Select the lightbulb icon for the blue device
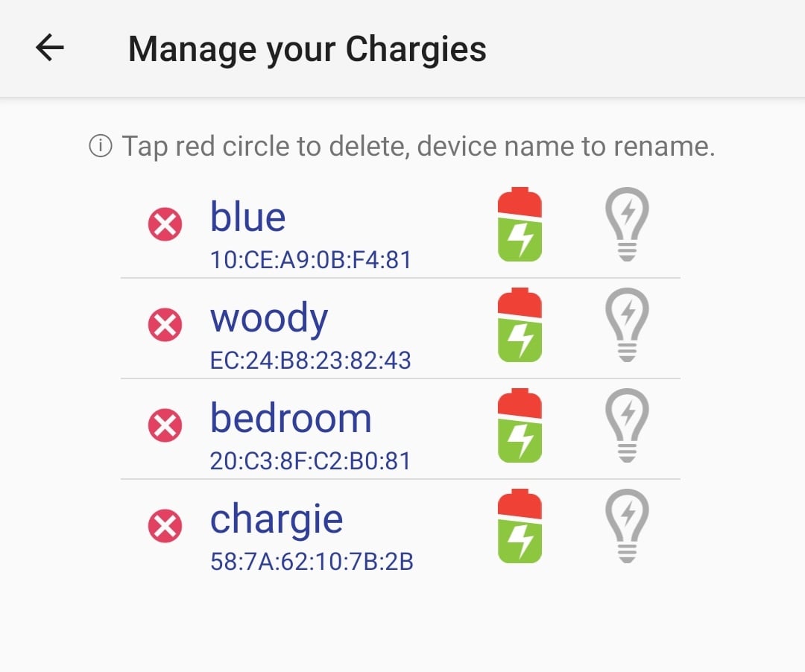This screenshot has height=672, width=805. coord(628,224)
